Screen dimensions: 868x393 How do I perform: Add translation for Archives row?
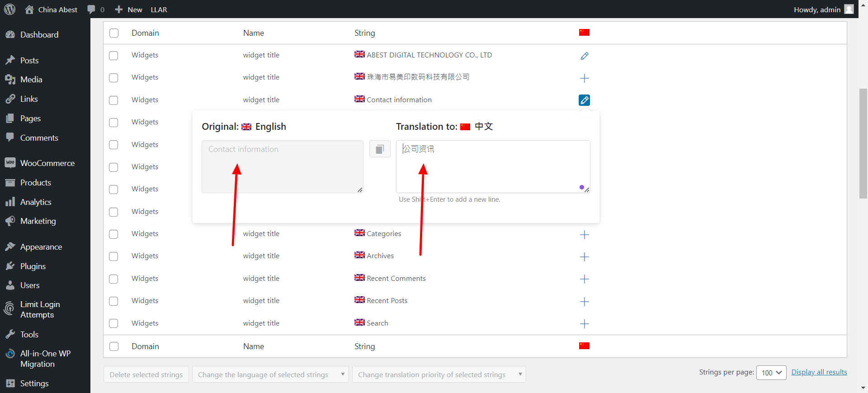[584, 257]
